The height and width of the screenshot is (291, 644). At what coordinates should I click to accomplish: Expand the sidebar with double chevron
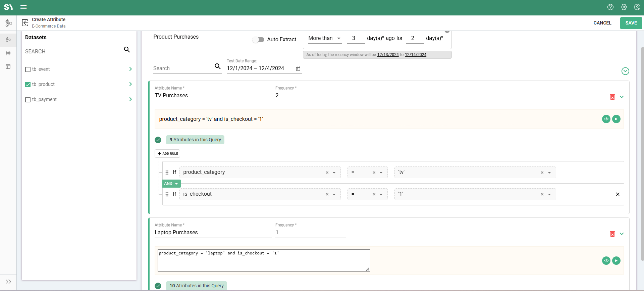(x=8, y=282)
